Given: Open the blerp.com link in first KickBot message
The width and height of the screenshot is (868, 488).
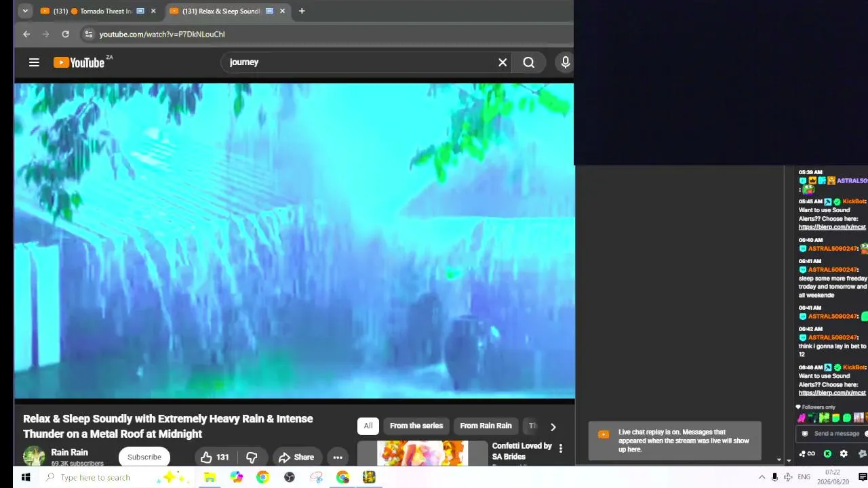Looking at the screenshot, I should tap(832, 227).
